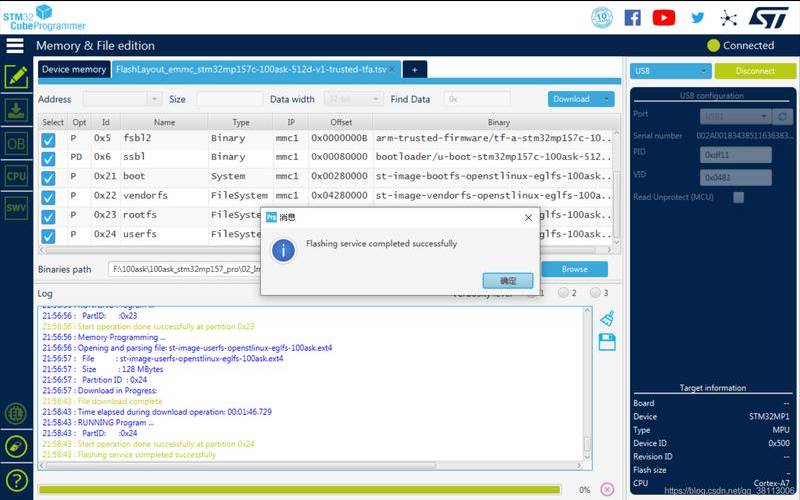The width and height of the screenshot is (800, 500).
Task: Open the help question mark icon
Action: (x=16, y=480)
